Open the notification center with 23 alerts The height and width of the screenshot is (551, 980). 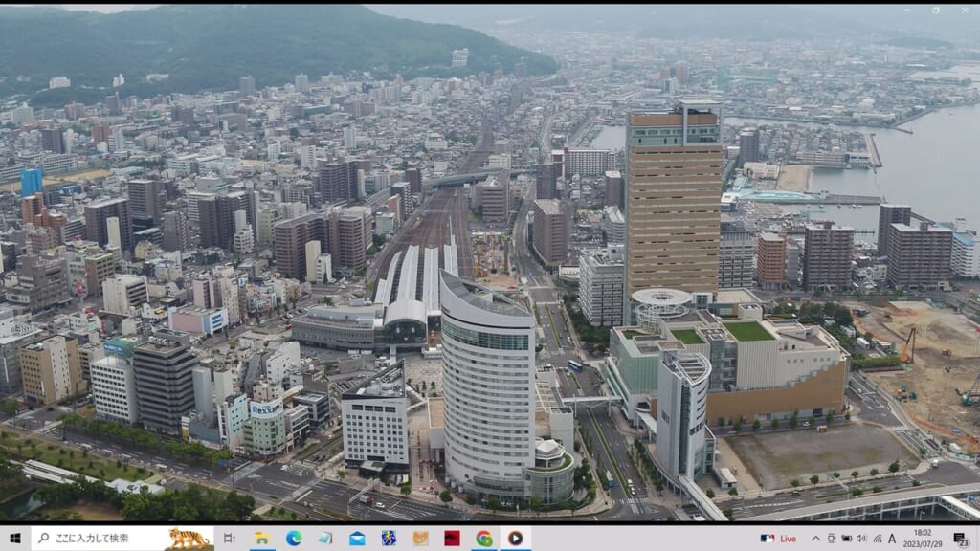960,539
